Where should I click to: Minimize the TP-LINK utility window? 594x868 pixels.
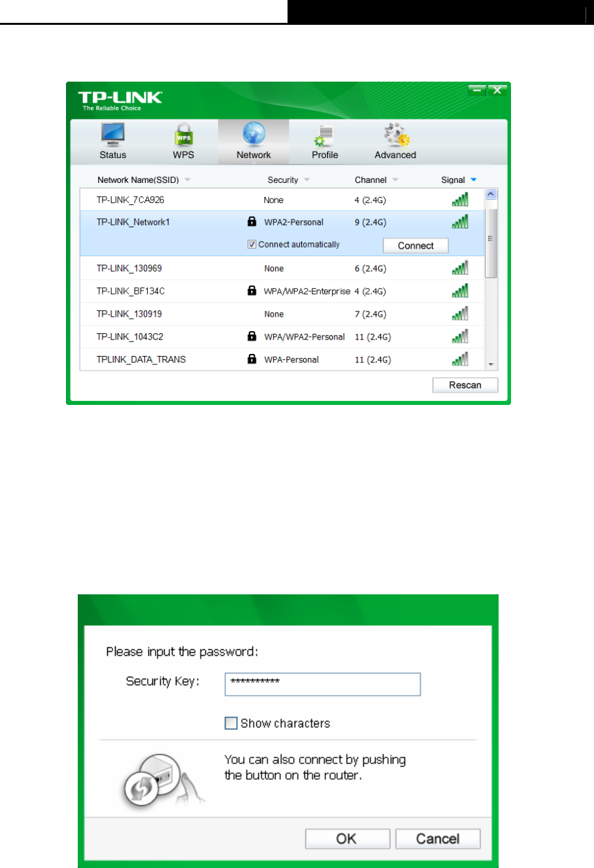click(478, 90)
